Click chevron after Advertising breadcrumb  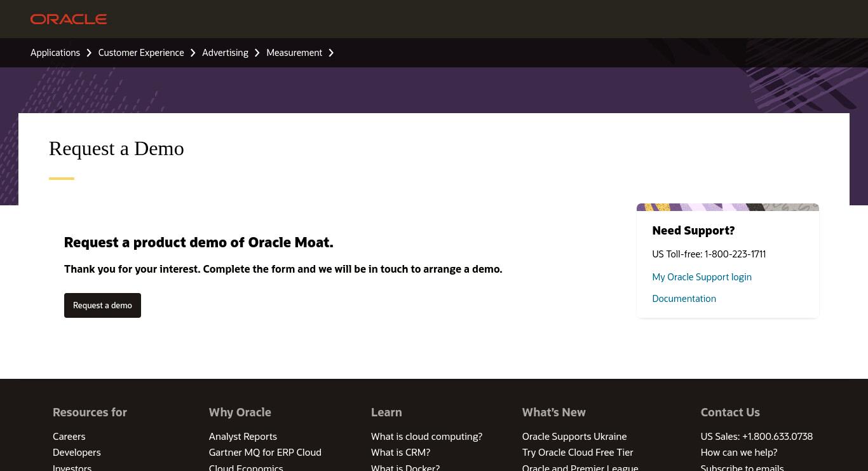(x=257, y=53)
